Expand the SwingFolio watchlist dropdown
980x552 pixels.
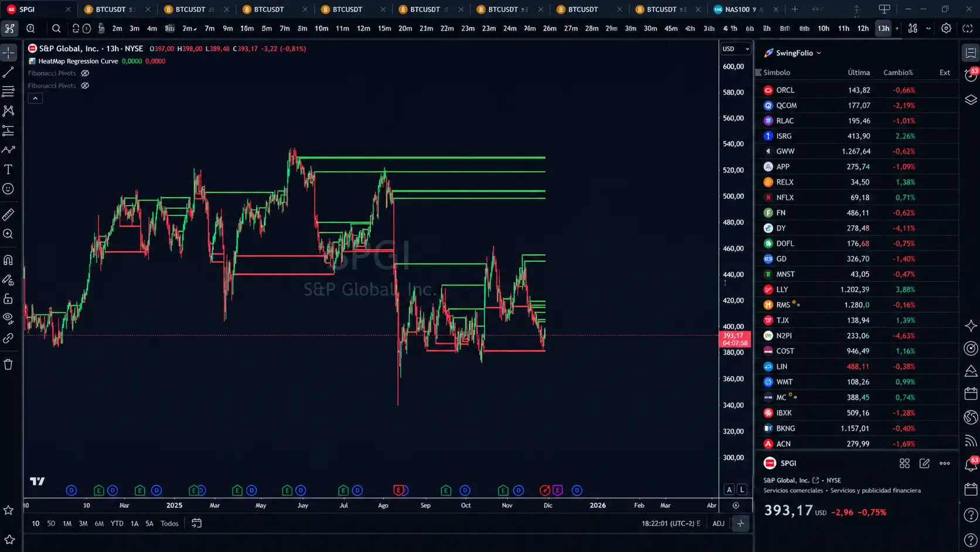tap(819, 53)
